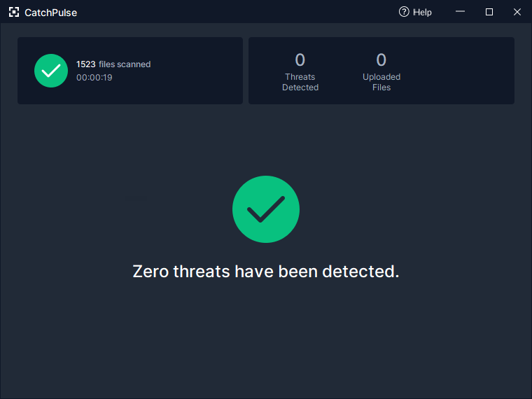
Task: Click the Threats Detected count zero
Action: coord(300,59)
